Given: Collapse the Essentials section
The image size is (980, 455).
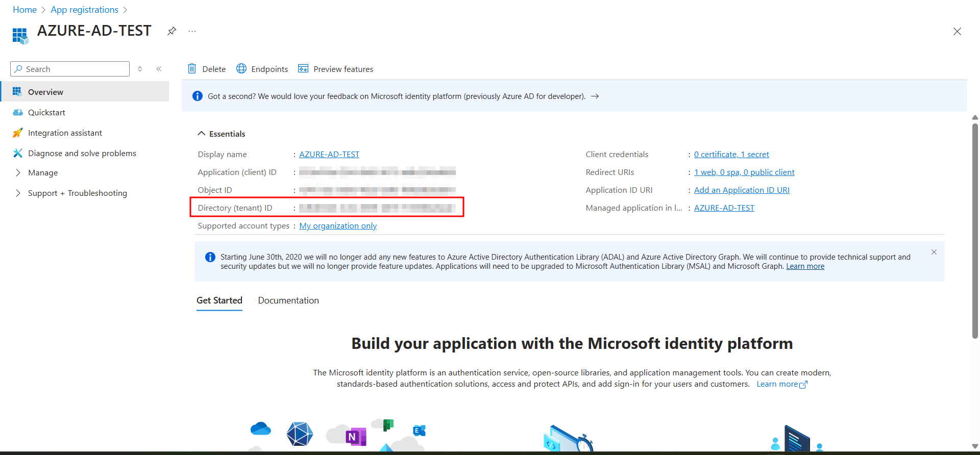Looking at the screenshot, I should [x=222, y=134].
